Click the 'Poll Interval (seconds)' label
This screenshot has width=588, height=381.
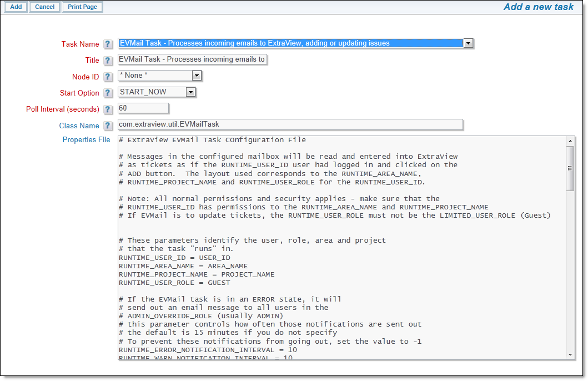(x=63, y=109)
